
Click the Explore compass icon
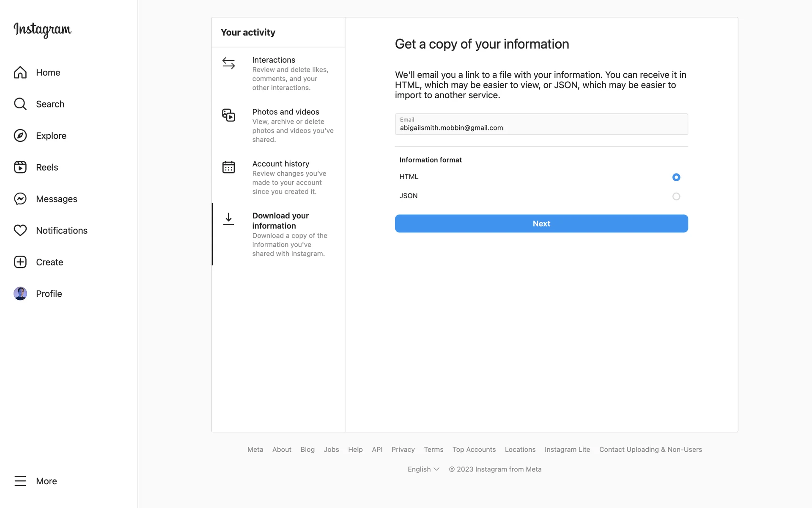20,135
